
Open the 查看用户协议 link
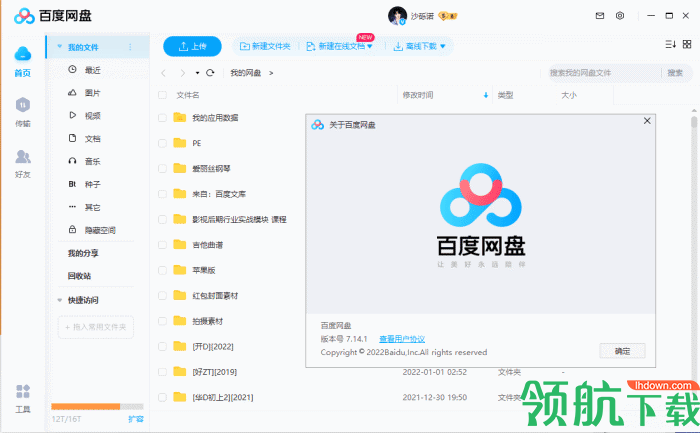(402, 339)
